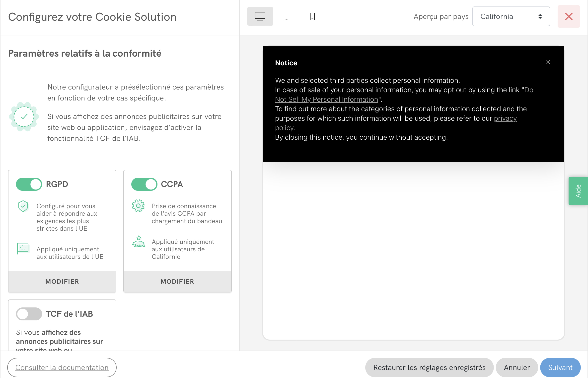Dismiss the Notice banner X icon
This screenshot has height=378, width=588.
point(548,62)
